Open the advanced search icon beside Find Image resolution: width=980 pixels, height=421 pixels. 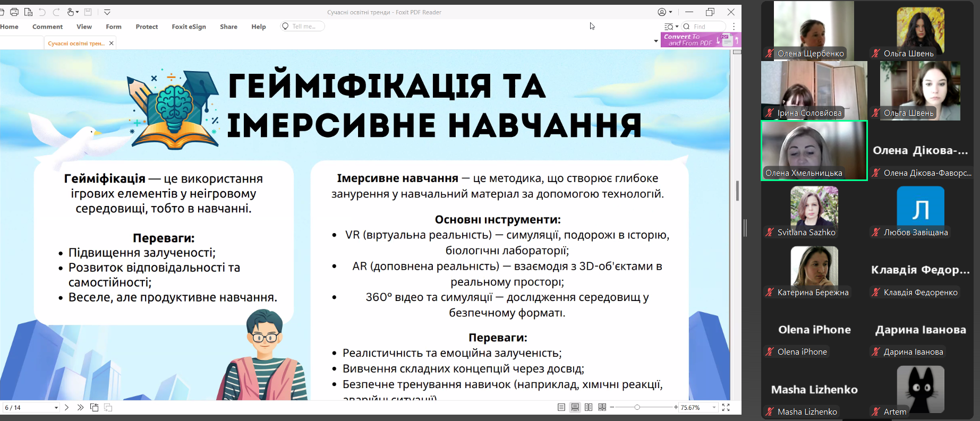[669, 27]
